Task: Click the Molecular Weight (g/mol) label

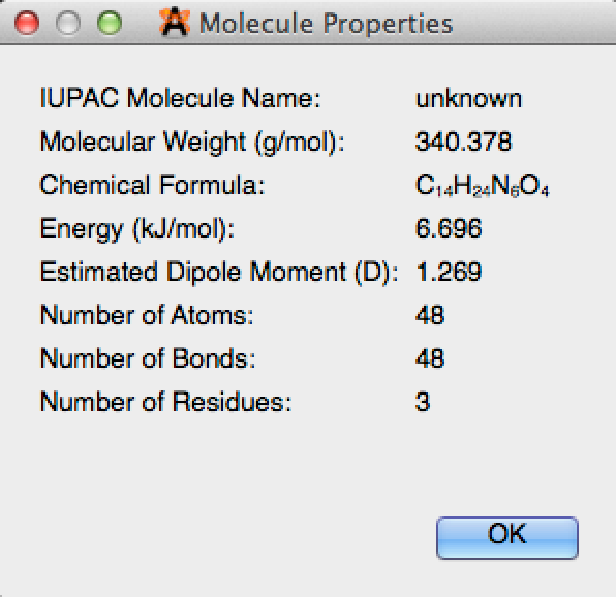Action: [x=192, y=142]
